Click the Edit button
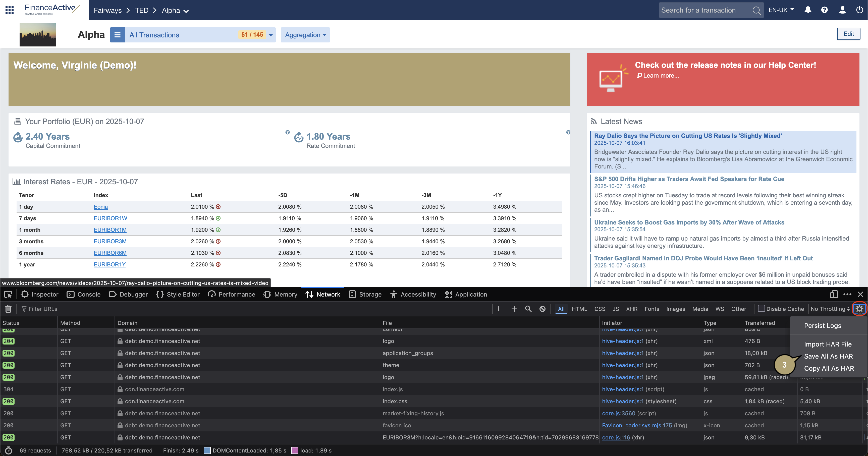Image resolution: width=868 pixels, height=456 pixels. pyautogui.click(x=848, y=34)
